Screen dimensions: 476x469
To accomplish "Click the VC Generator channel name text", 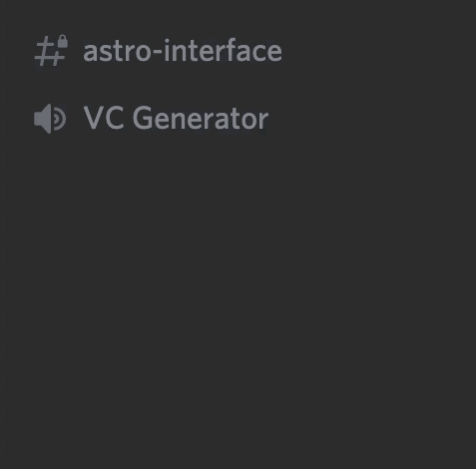I will tap(176, 119).
